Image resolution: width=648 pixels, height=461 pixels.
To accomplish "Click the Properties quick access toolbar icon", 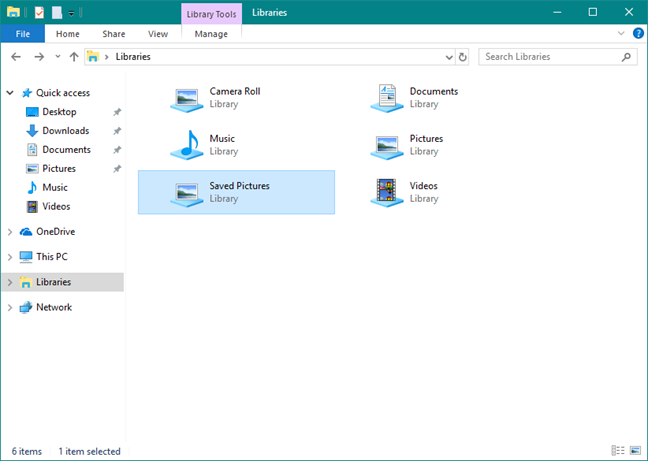I will click(39, 12).
